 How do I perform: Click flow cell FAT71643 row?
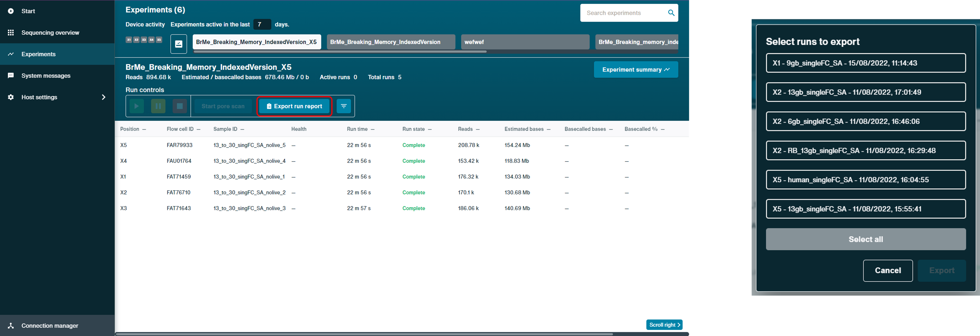pyautogui.click(x=402, y=208)
